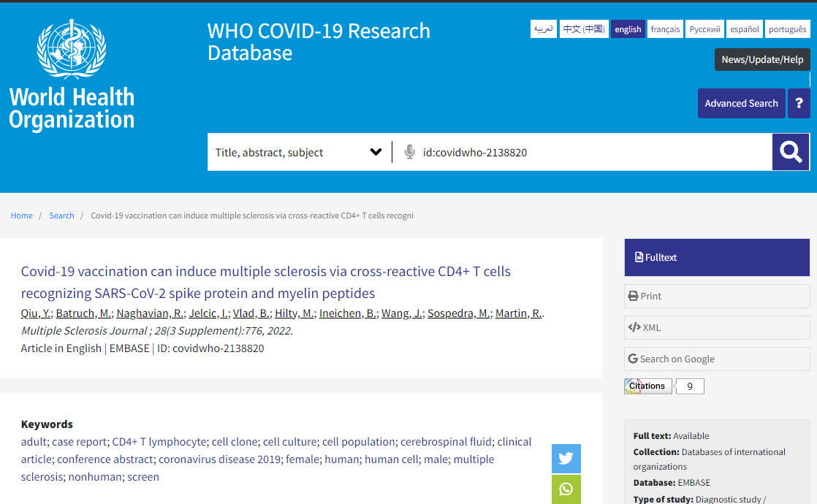Share the article on Twitter

566,459
